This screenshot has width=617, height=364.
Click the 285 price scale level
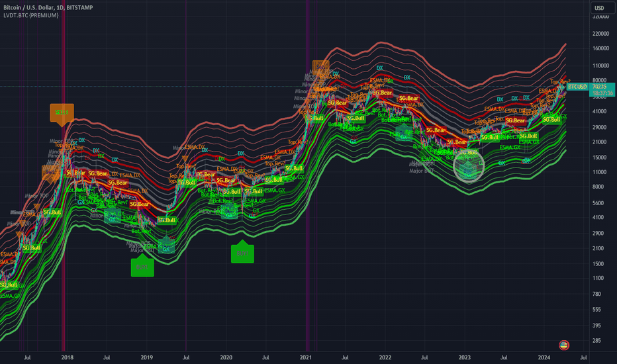click(596, 340)
